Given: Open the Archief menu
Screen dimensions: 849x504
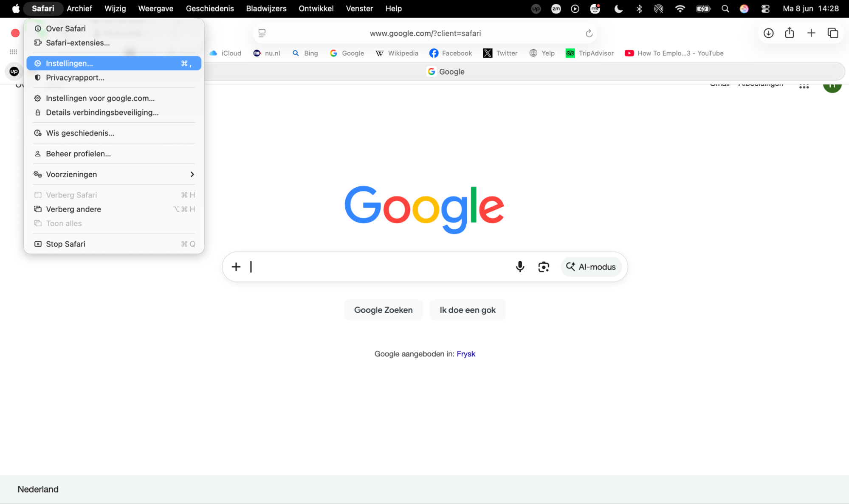Looking at the screenshot, I should (79, 8).
